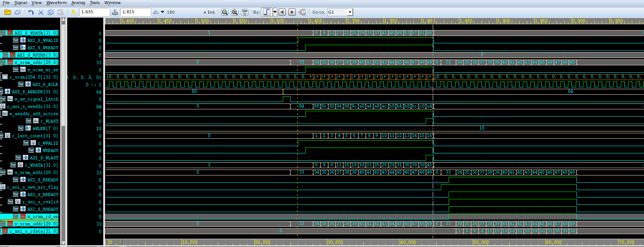Click the NET icon beside w_sram_wr_en
The width and height of the screenshot is (644, 247).
pyautogui.click(x=23, y=69)
